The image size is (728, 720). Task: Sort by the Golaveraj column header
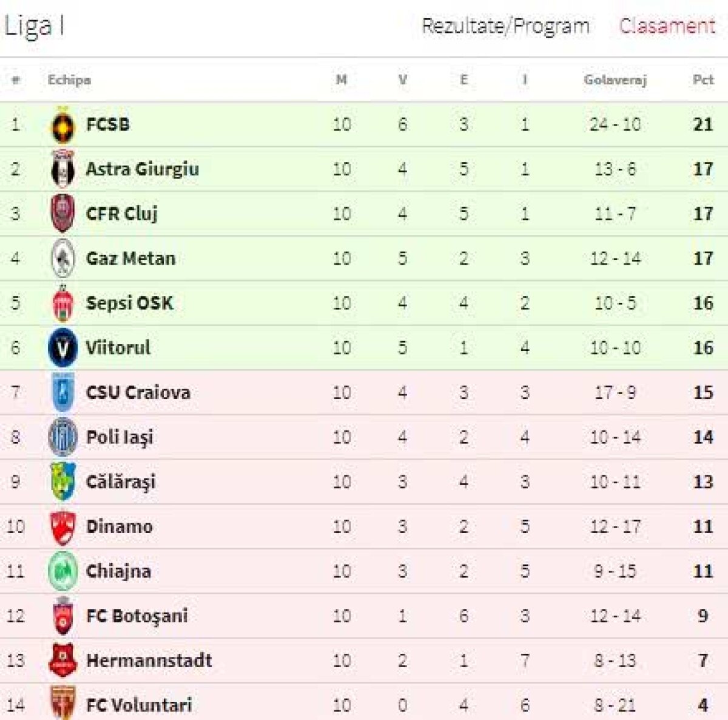pyautogui.click(x=616, y=78)
